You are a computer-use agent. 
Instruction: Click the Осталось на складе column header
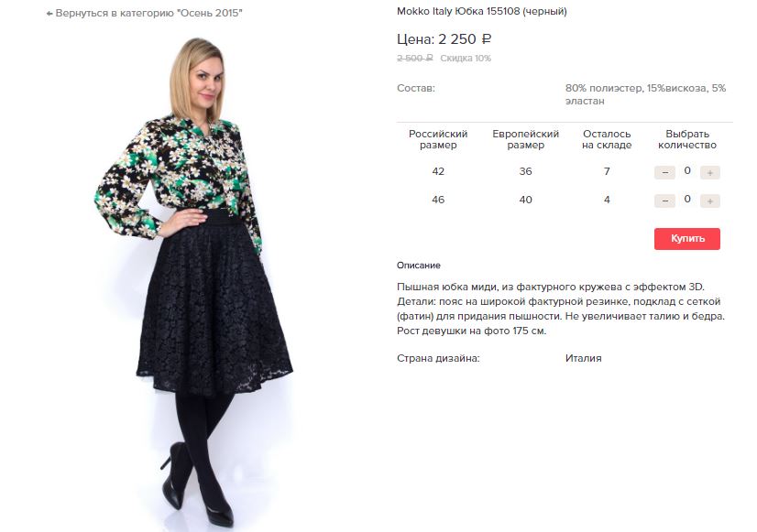[607, 139]
